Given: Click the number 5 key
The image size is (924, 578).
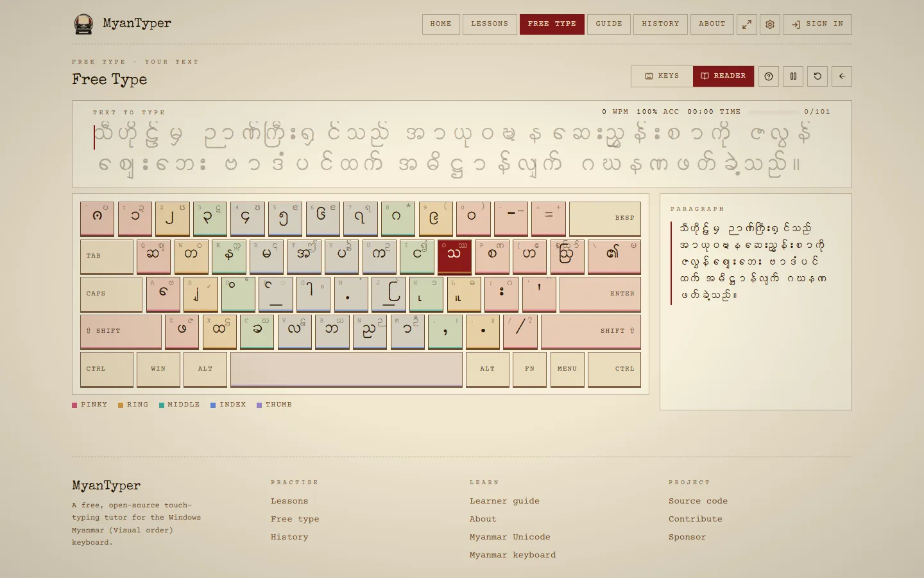Looking at the screenshot, I should [285, 219].
